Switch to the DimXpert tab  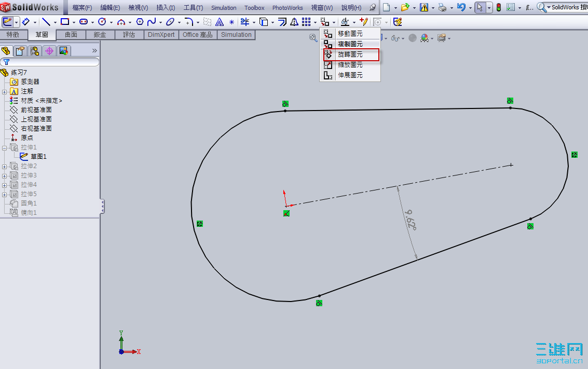click(161, 34)
